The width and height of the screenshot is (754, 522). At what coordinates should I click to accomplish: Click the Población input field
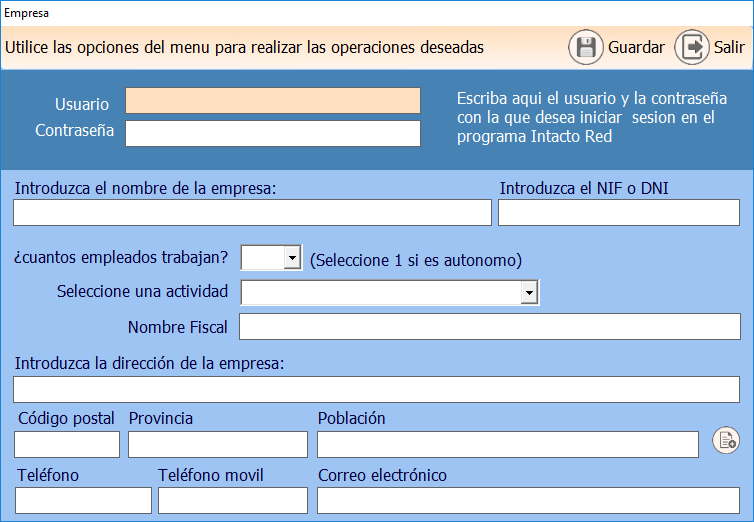(508, 444)
